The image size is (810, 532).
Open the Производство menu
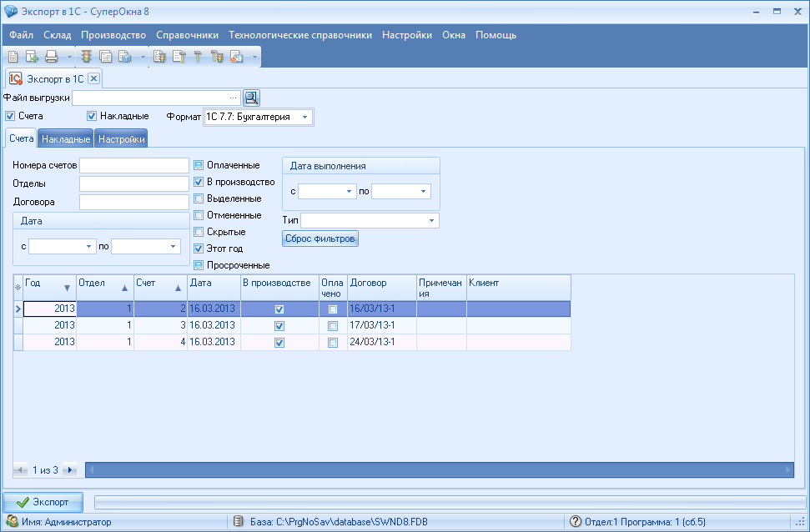pyautogui.click(x=113, y=35)
